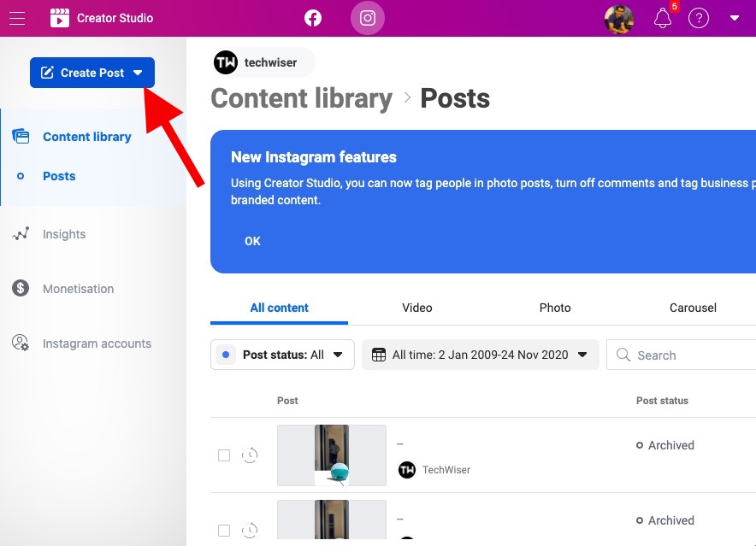The height and width of the screenshot is (546, 756).
Task: Open the Post status: All dropdown
Action: [x=282, y=355]
